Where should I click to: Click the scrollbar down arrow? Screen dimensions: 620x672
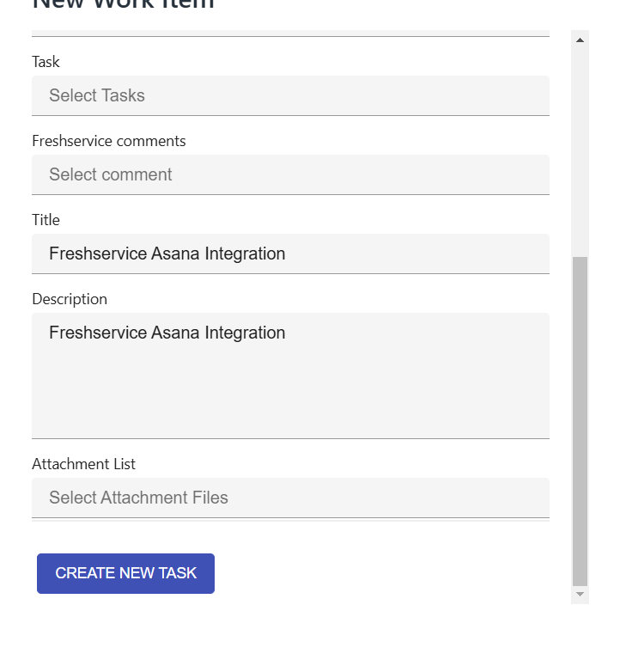click(580, 594)
